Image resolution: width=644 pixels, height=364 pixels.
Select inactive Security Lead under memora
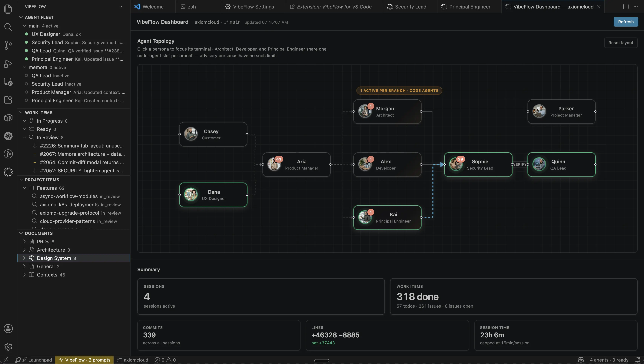74,84
